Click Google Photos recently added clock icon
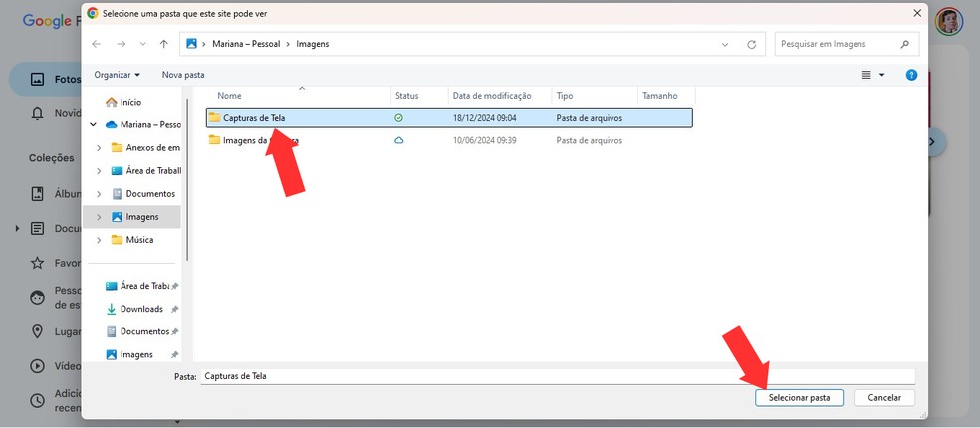The image size is (980, 428). tap(38, 400)
